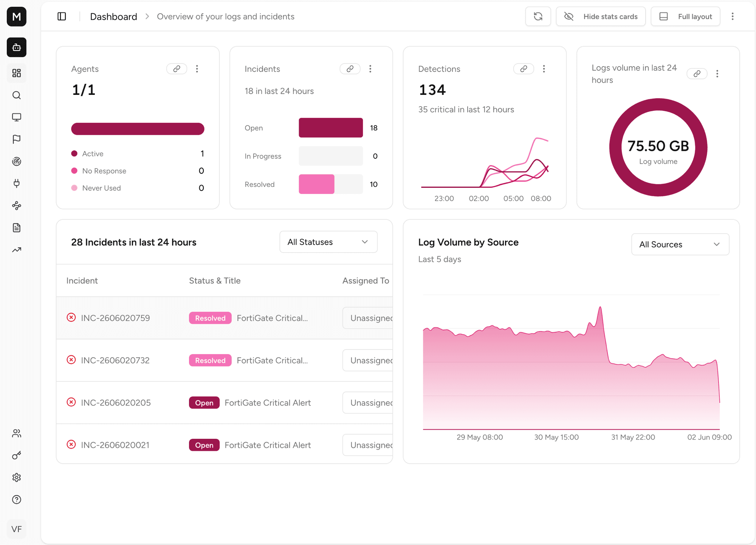The width and height of the screenshot is (756, 545).
Task: Open Assigned To dropdown for INC-2606020732
Action: pyautogui.click(x=367, y=360)
